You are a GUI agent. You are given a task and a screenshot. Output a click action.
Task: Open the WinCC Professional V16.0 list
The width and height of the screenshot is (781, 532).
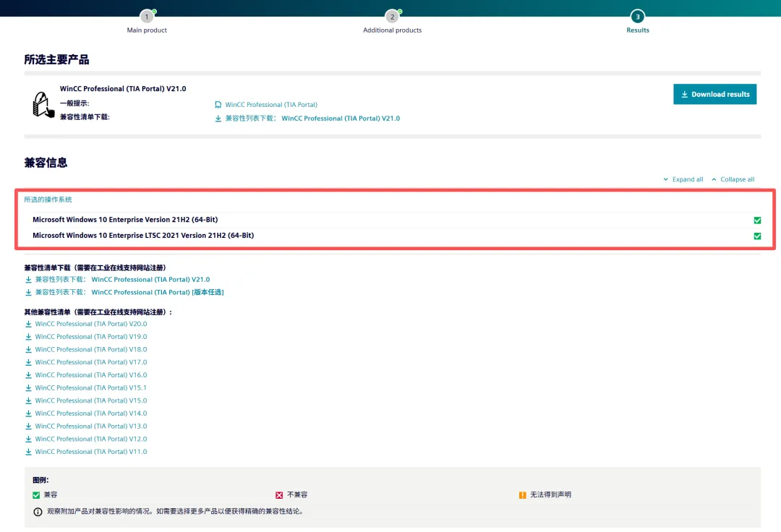[x=90, y=374]
